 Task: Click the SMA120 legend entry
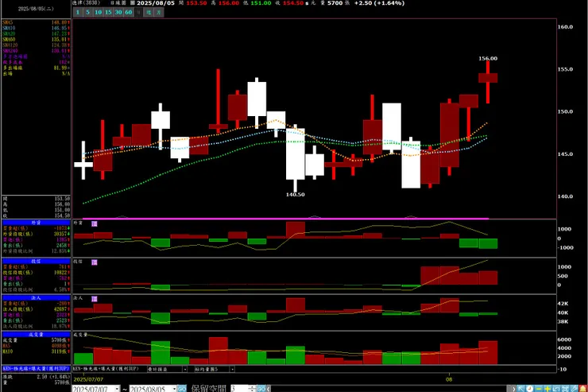[x=36, y=45]
